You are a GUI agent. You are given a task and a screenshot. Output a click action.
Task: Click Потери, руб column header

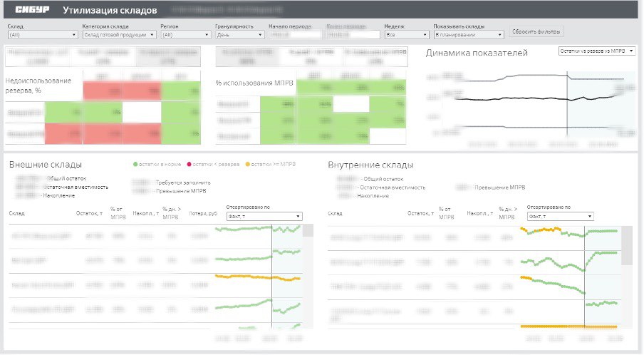[x=203, y=213]
